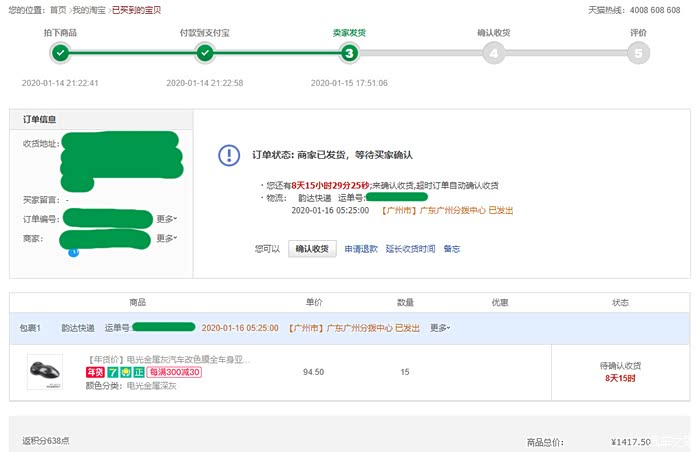The image size is (700, 452).
Task: Click the red 年货 badge on product
Action: click(97, 373)
